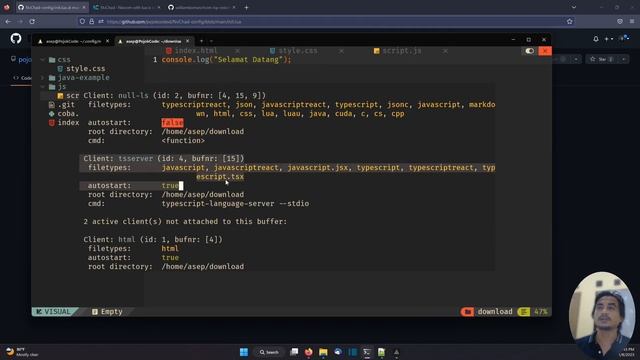Click the Empty file indicator in statusline
Screen dimensions: 640x360
[107, 312]
